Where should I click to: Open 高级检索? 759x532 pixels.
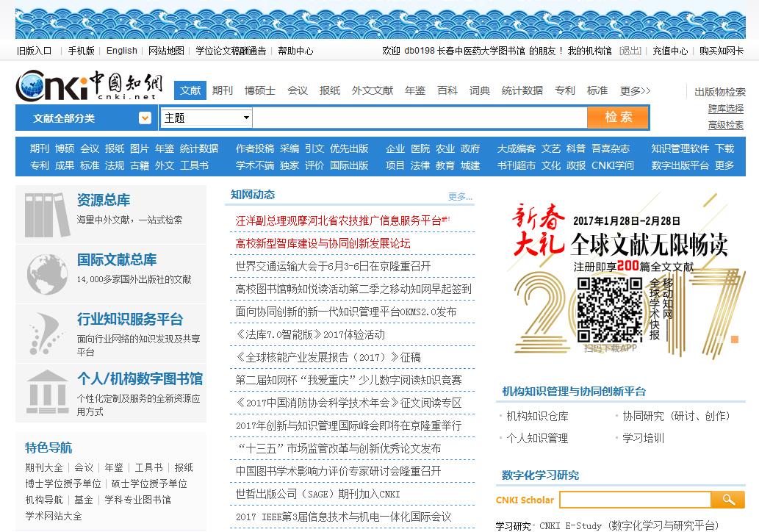726,125
